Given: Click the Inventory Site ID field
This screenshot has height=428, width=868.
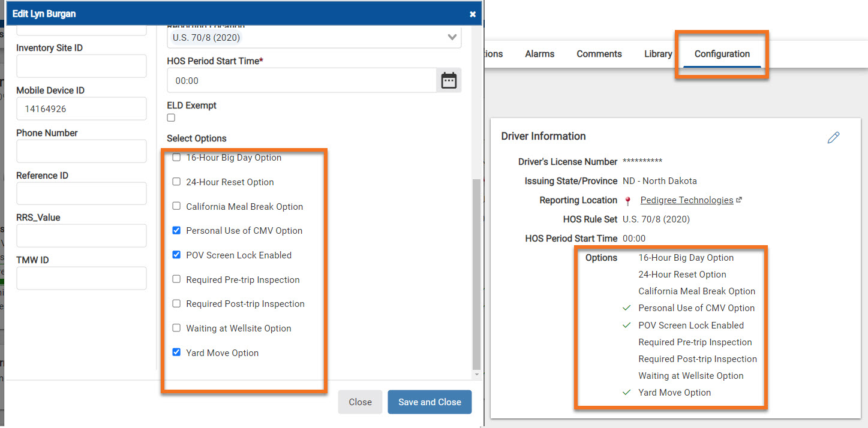Looking at the screenshot, I should [x=82, y=66].
